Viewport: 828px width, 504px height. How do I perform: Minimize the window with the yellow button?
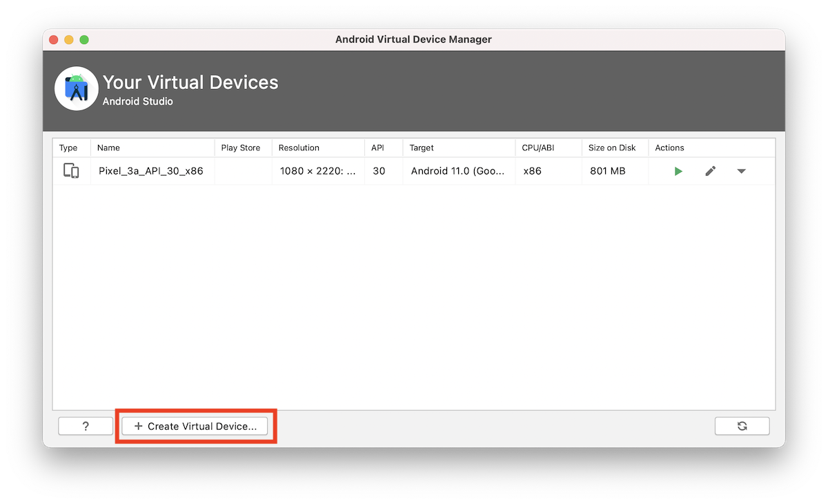(x=69, y=39)
